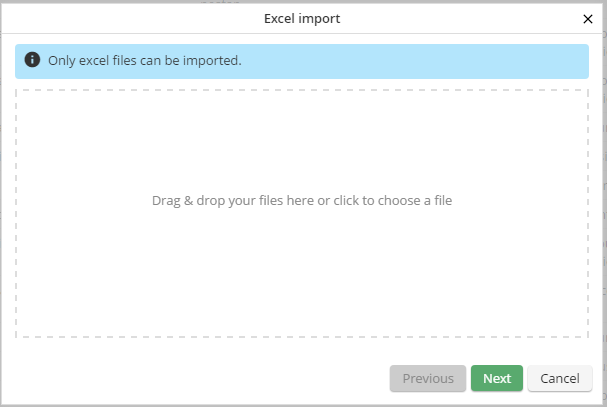Click the "Drag & drop your files here" text

[302, 200]
